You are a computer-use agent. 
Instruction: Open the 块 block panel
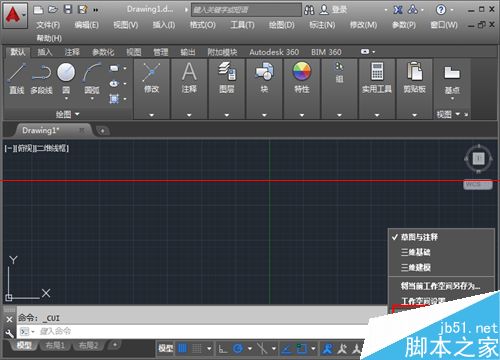[x=264, y=78]
